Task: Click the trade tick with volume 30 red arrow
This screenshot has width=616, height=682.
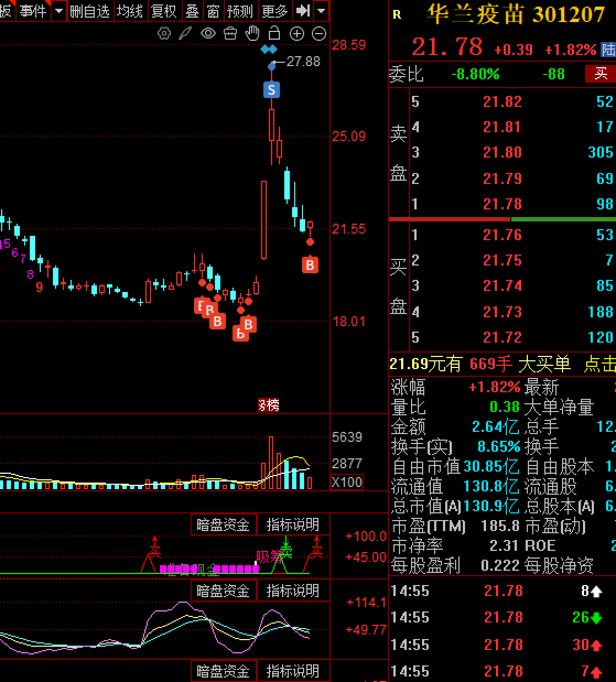Action: point(587,645)
